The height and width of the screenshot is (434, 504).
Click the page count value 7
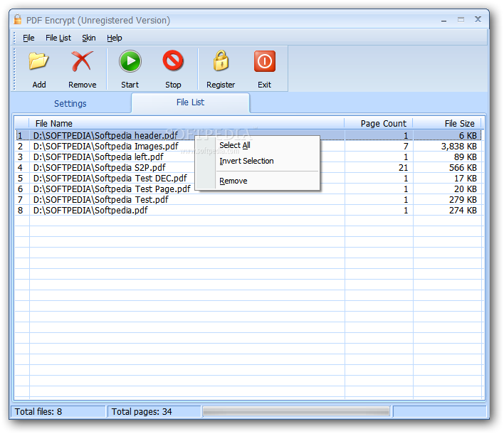(406, 146)
